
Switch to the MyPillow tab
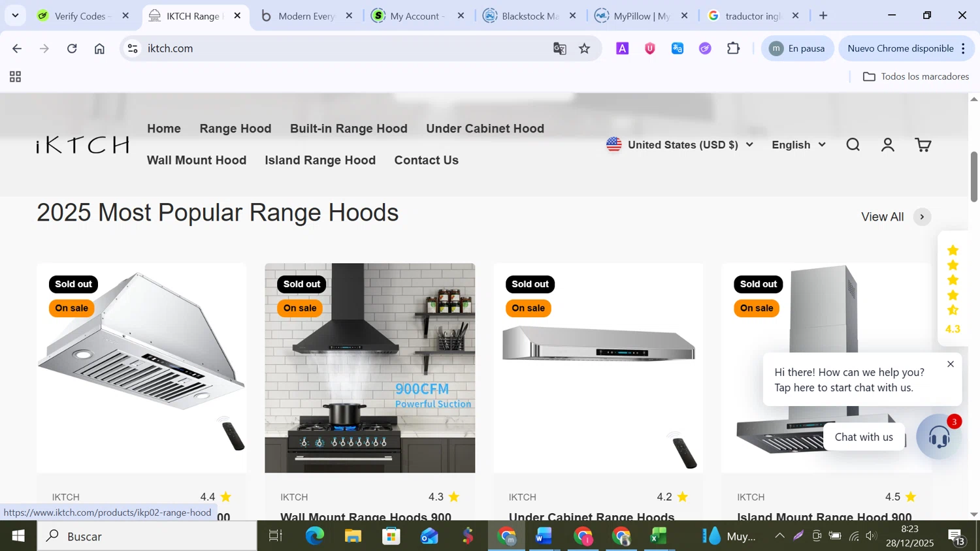[642, 16]
